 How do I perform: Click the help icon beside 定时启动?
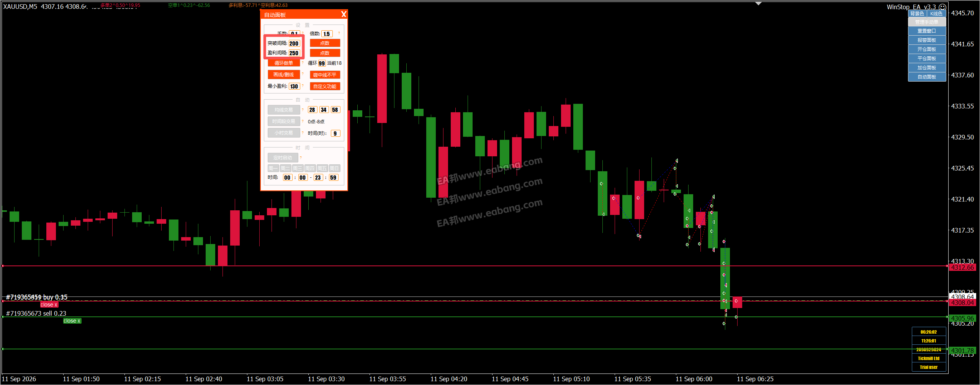(x=301, y=158)
